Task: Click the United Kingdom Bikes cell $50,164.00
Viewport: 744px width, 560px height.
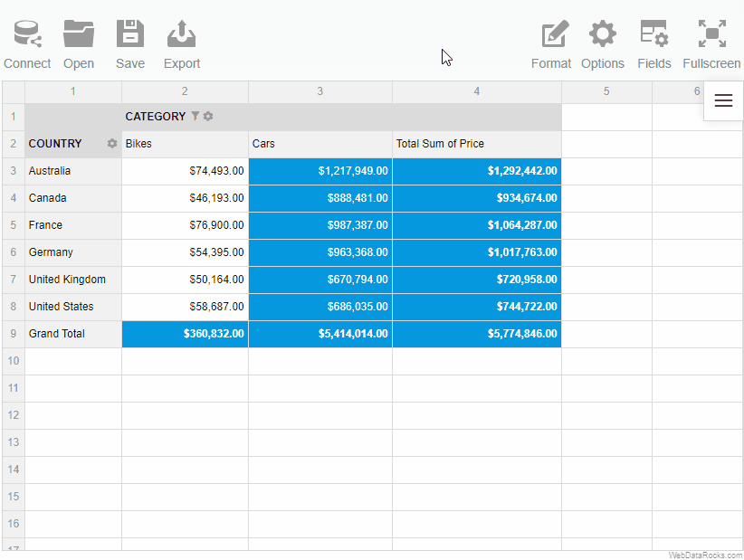Action: 185,280
